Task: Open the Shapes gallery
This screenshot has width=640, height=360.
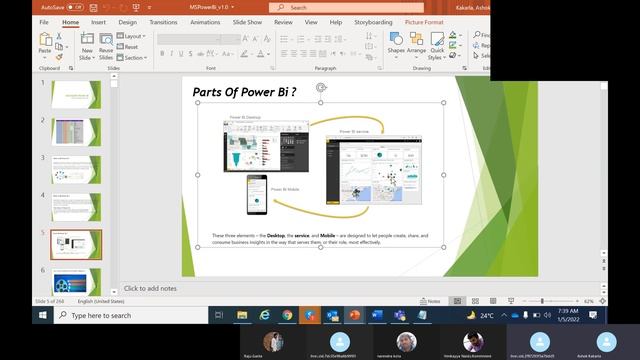Action: click(396, 44)
